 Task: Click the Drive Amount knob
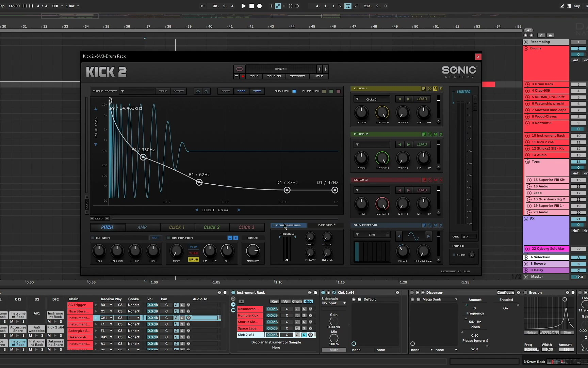pyautogui.click(x=253, y=251)
